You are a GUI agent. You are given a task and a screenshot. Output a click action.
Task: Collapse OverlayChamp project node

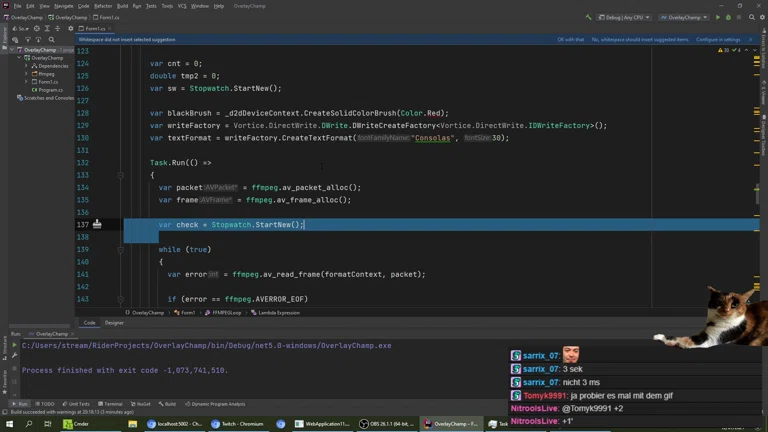point(19,58)
